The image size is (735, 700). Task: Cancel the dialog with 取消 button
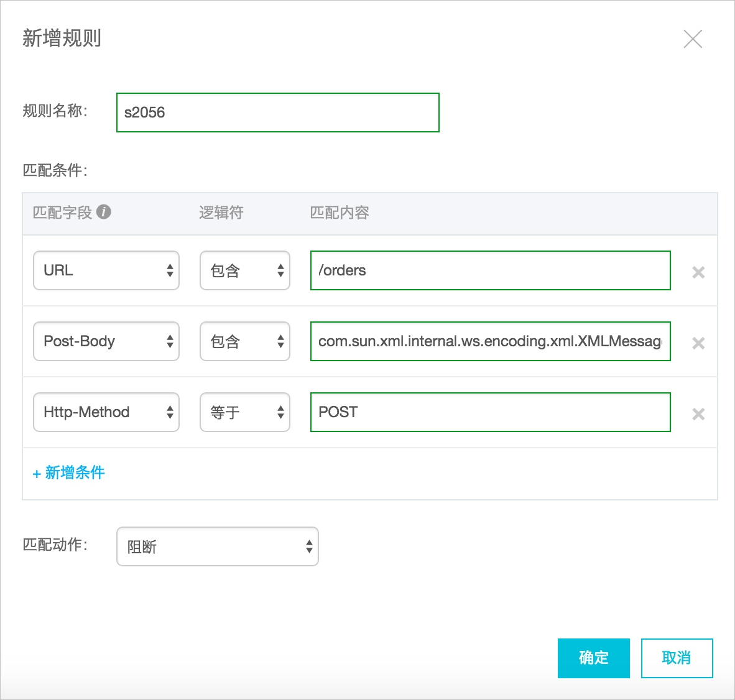tap(677, 658)
